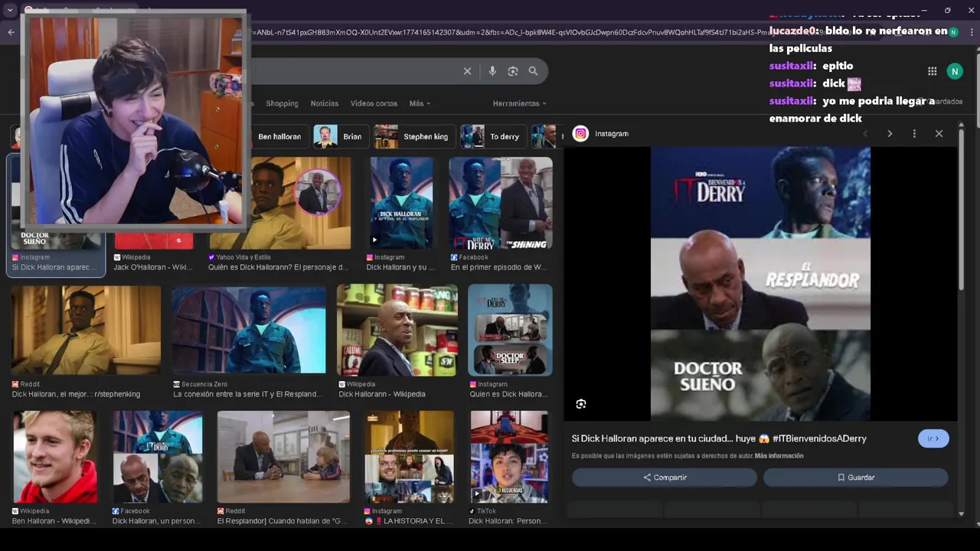Open the green N Google account avatar
The width and height of the screenshot is (980, 551).
[x=954, y=71]
